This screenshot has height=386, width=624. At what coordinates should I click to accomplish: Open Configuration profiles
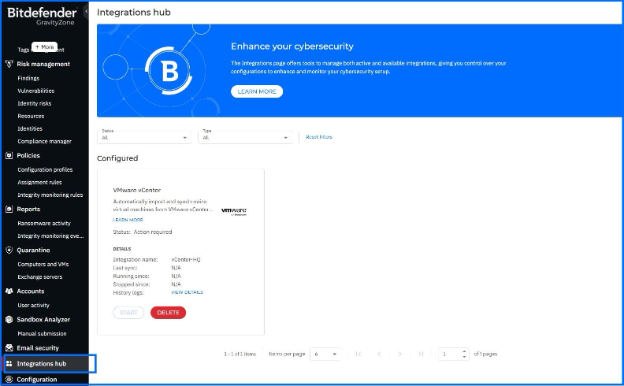click(45, 170)
